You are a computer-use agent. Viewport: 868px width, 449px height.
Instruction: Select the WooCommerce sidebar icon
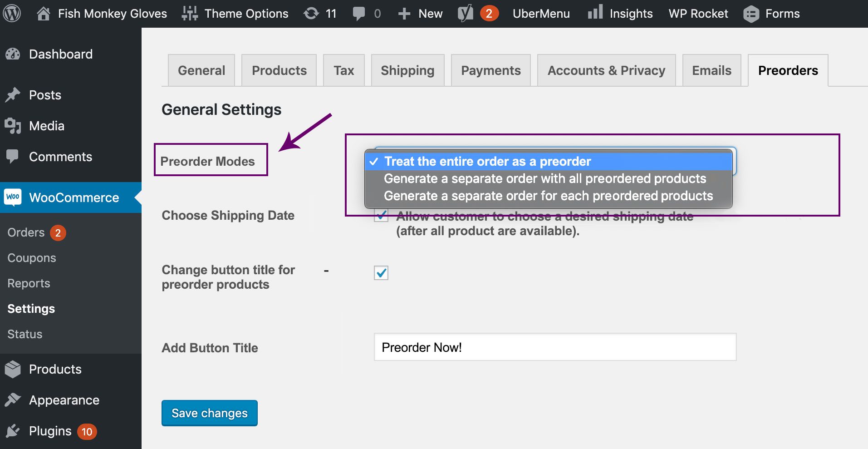click(x=14, y=197)
